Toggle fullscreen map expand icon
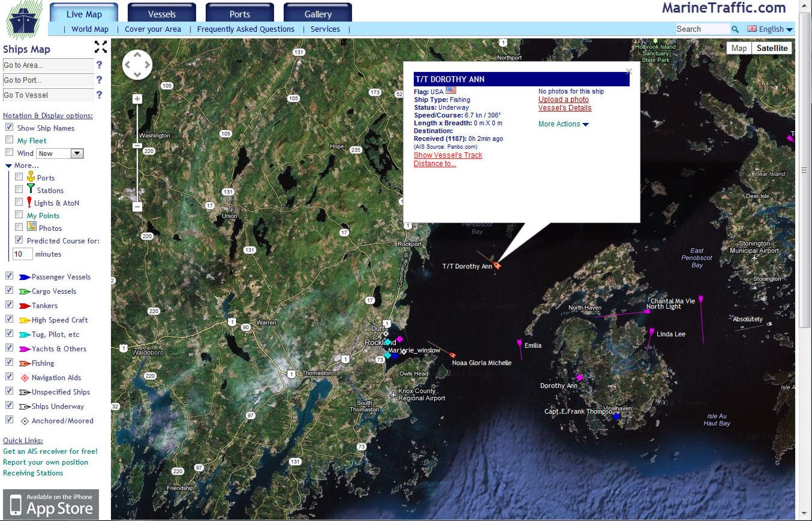This screenshot has width=812, height=521. click(x=101, y=47)
